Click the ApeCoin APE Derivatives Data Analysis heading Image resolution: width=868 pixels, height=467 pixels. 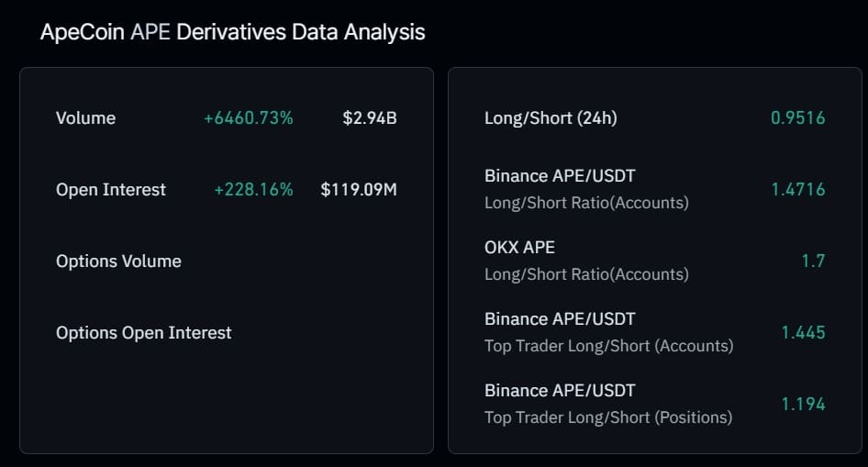[232, 32]
